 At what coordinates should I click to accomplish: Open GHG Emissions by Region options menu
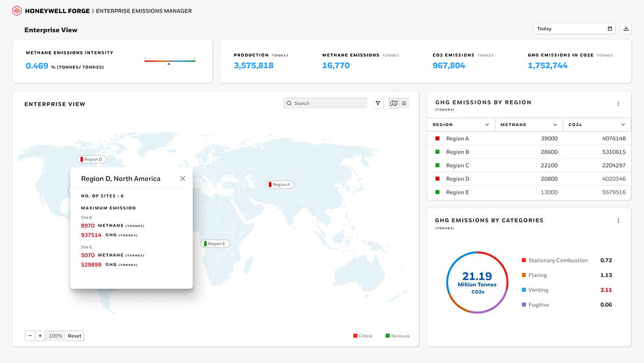[618, 104]
